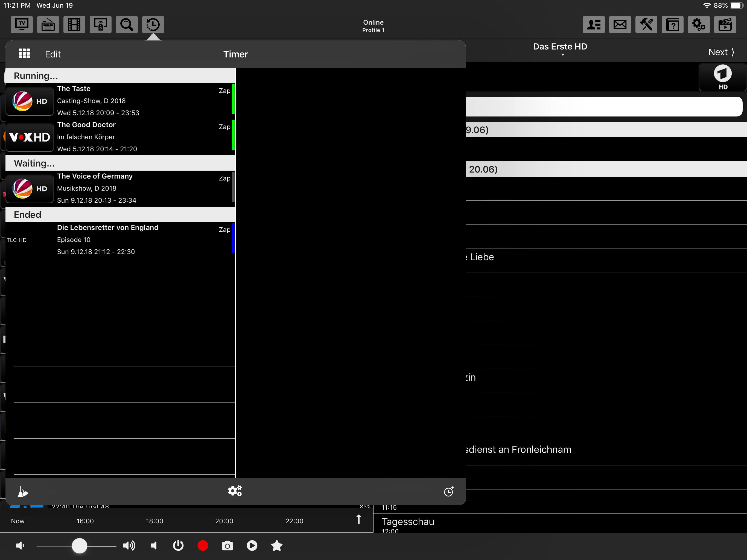The width and height of the screenshot is (747, 560).
Task: Toggle the red record button
Action: (203, 546)
